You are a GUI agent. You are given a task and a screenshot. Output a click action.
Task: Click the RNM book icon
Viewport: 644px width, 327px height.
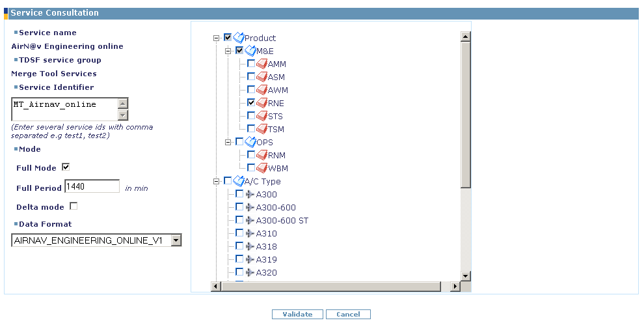point(262,155)
